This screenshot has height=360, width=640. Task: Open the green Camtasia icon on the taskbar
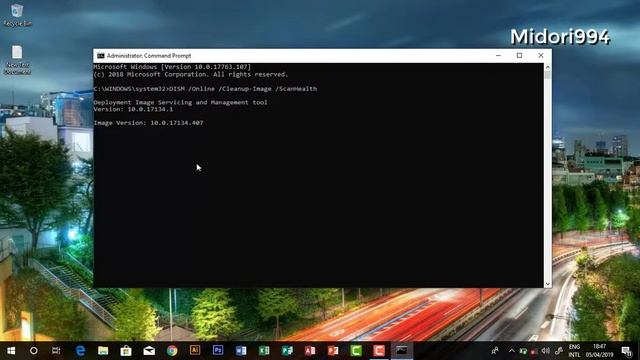pos(356,351)
